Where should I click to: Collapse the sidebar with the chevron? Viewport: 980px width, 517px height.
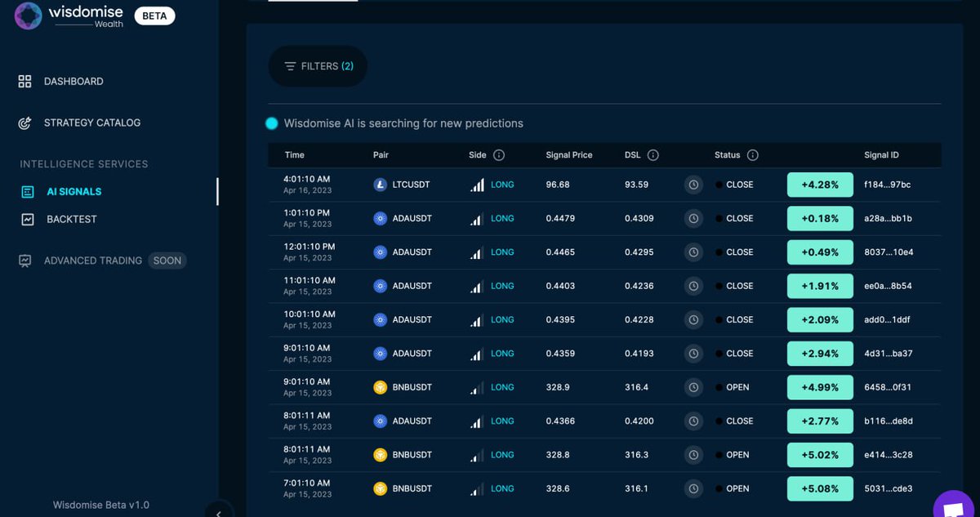pos(218,513)
